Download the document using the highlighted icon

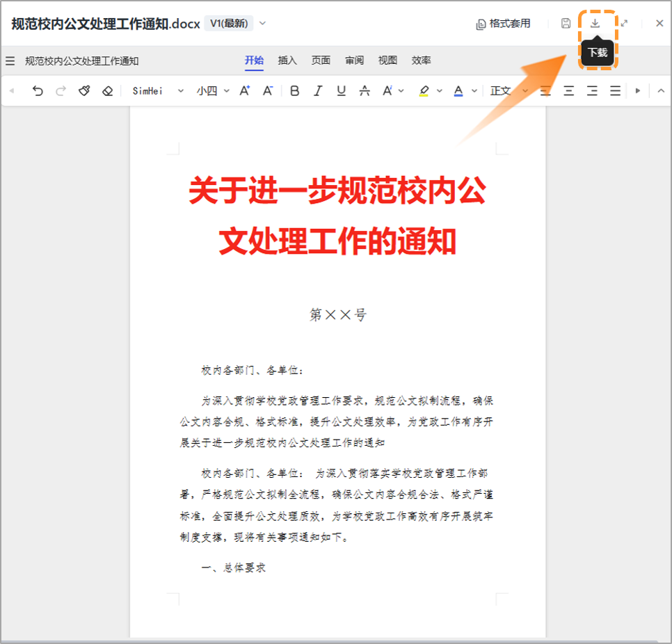(x=595, y=23)
